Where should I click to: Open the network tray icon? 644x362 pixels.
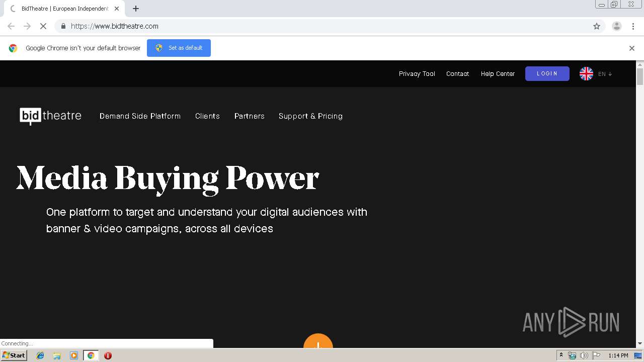572,355
